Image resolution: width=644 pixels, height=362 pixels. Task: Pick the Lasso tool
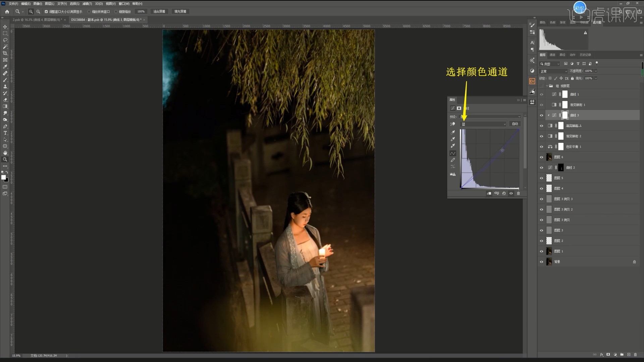click(x=5, y=40)
